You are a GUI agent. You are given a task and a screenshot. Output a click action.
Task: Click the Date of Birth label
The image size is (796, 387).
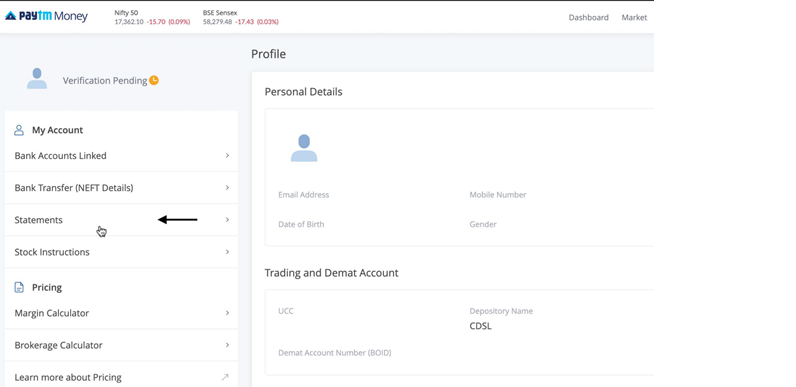301,224
